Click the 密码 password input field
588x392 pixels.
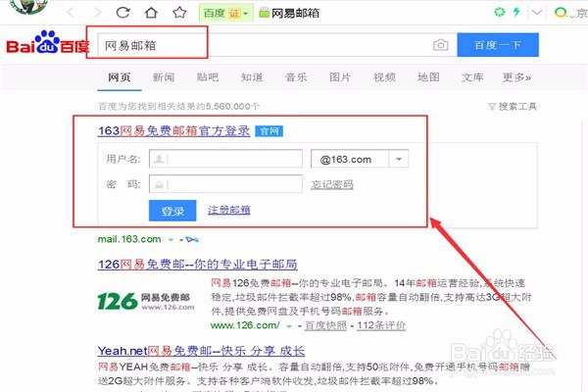coord(225,184)
